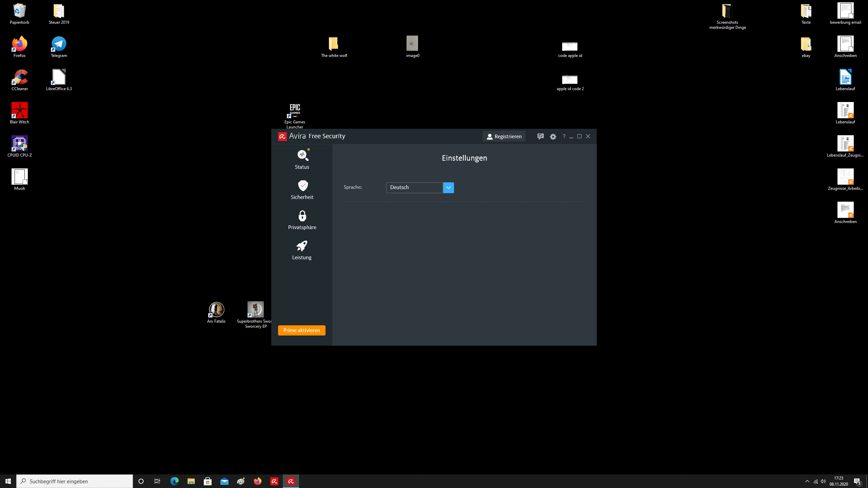Open Microsoft Store from the taskbar
Image resolution: width=868 pixels, height=488 pixels.
[208, 481]
